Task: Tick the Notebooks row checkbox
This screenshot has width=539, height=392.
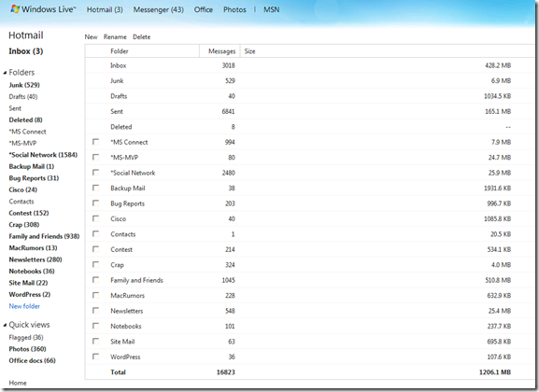Action: tap(95, 326)
